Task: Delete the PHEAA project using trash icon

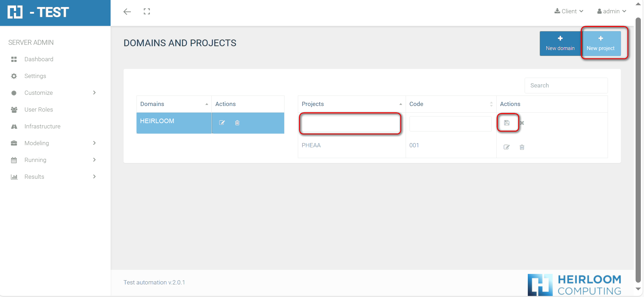Action: (522, 147)
